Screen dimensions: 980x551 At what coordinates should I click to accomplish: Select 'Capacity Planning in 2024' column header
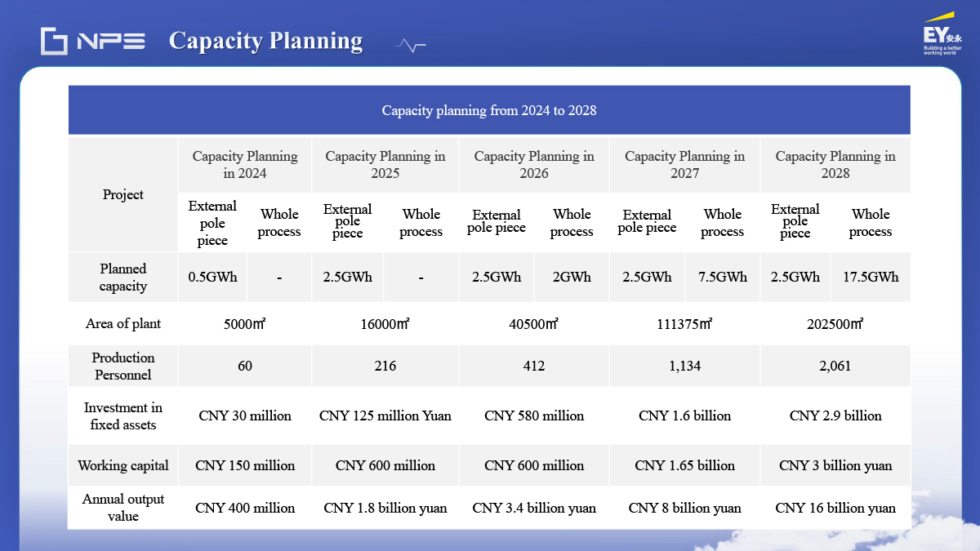pos(245,165)
